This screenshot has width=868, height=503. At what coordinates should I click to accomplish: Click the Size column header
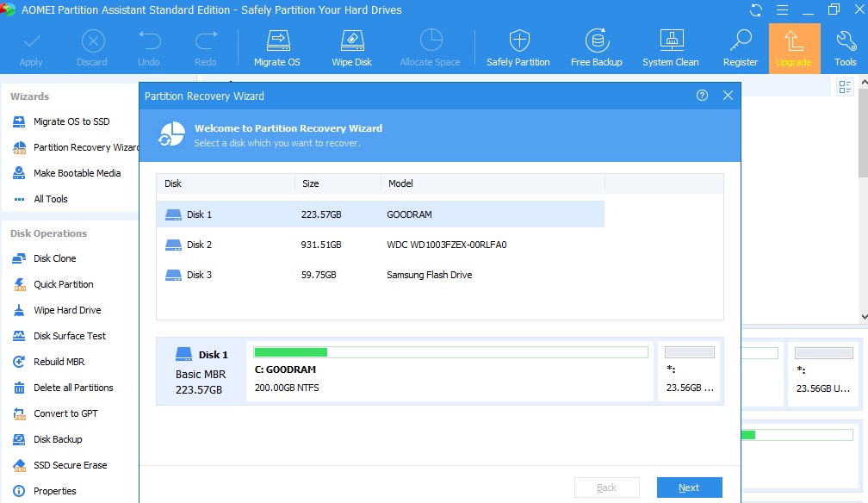click(338, 183)
